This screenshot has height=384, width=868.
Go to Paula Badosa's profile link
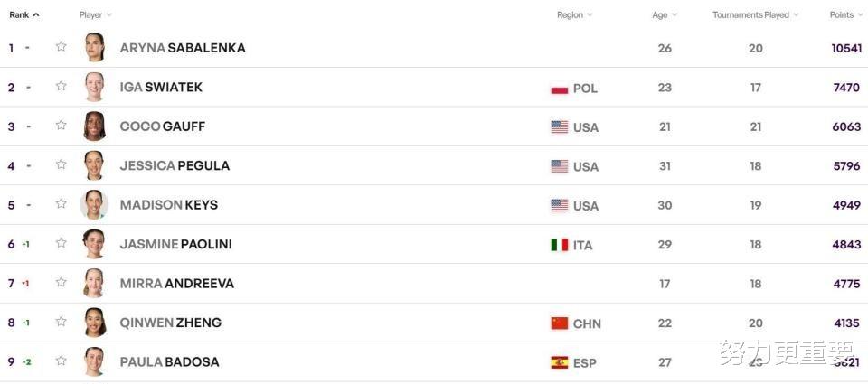(169, 362)
